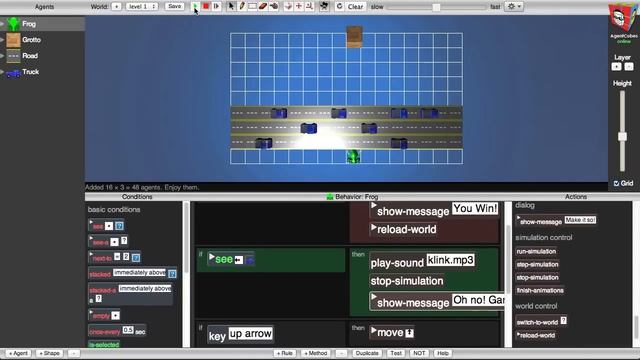This screenshot has width=640, height=360.
Task: Open 'immediately above' dropdown of stacked-a condition
Action: tap(145, 289)
